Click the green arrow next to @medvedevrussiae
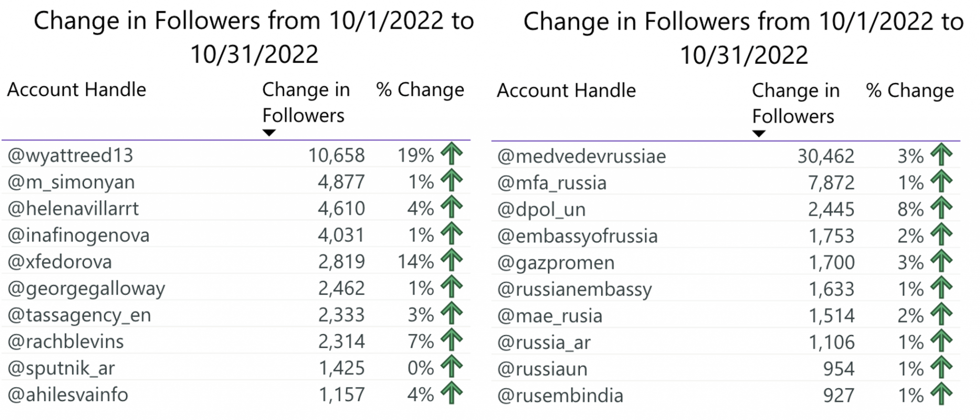Viewport: 980px width, 420px height. [942, 155]
